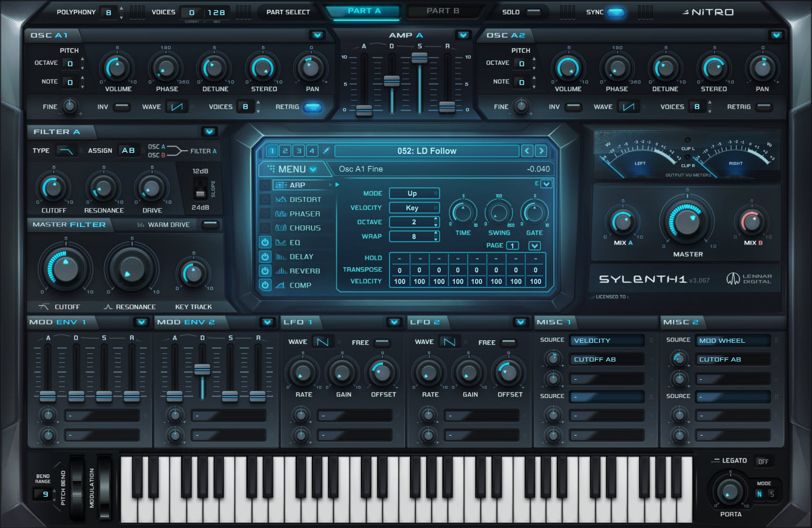Click the Arp Swing knob

point(499,212)
